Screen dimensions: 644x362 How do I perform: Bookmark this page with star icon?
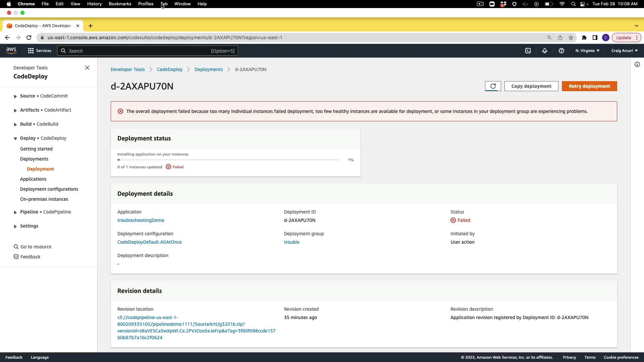click(571, 38)
